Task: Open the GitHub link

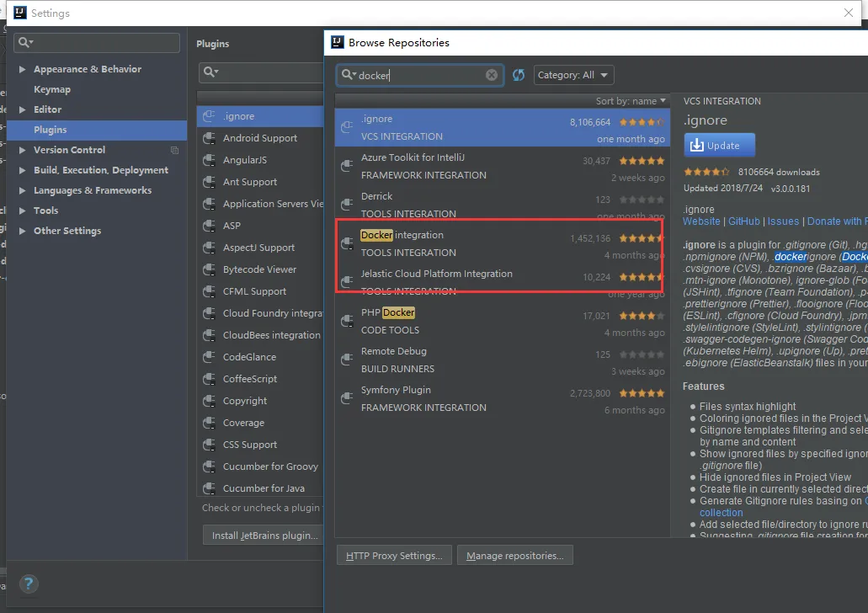Action: pos(744,221)
